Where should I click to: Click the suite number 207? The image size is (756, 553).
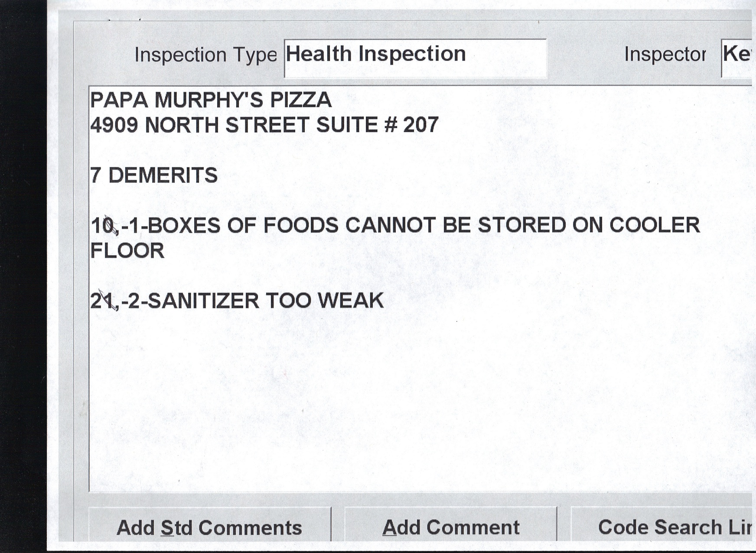click(421, 125)
